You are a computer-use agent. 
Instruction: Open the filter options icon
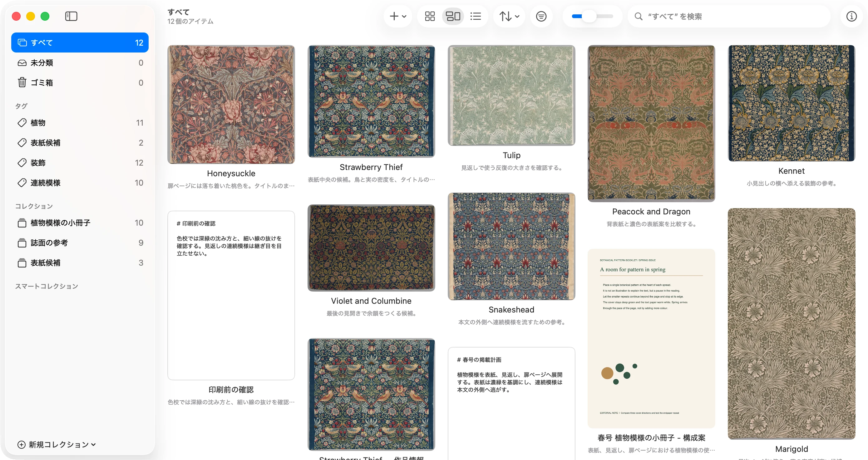point(541,16)
